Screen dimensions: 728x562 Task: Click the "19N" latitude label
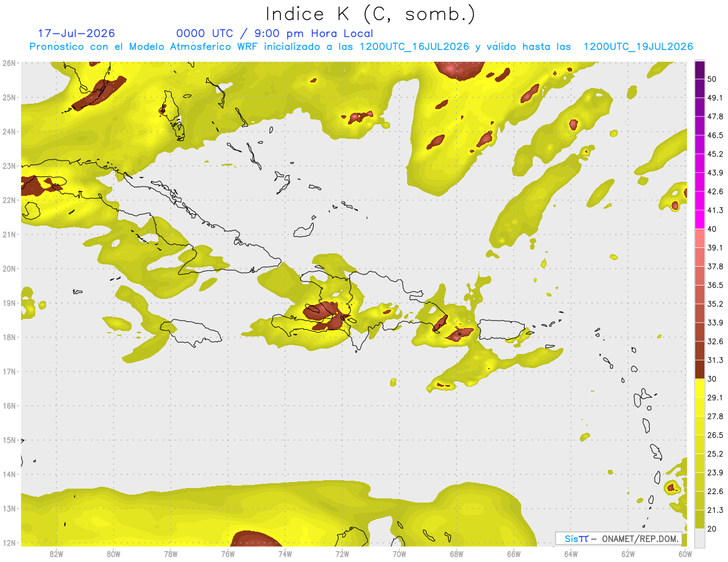[9, 303]
